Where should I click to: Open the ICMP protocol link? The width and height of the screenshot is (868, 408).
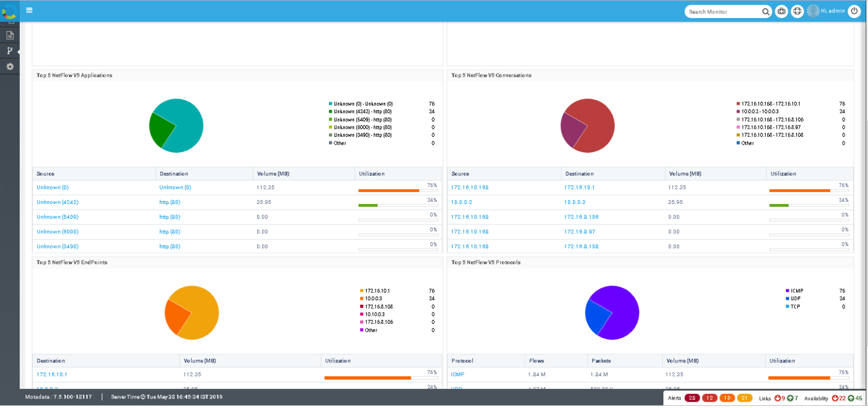[x=458, y=374]
